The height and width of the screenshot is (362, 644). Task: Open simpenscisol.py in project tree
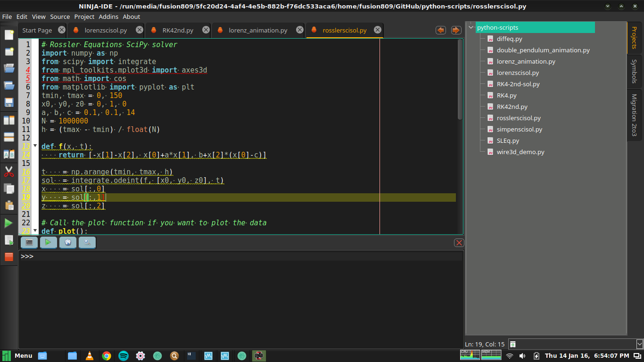(x=519, y=130)
